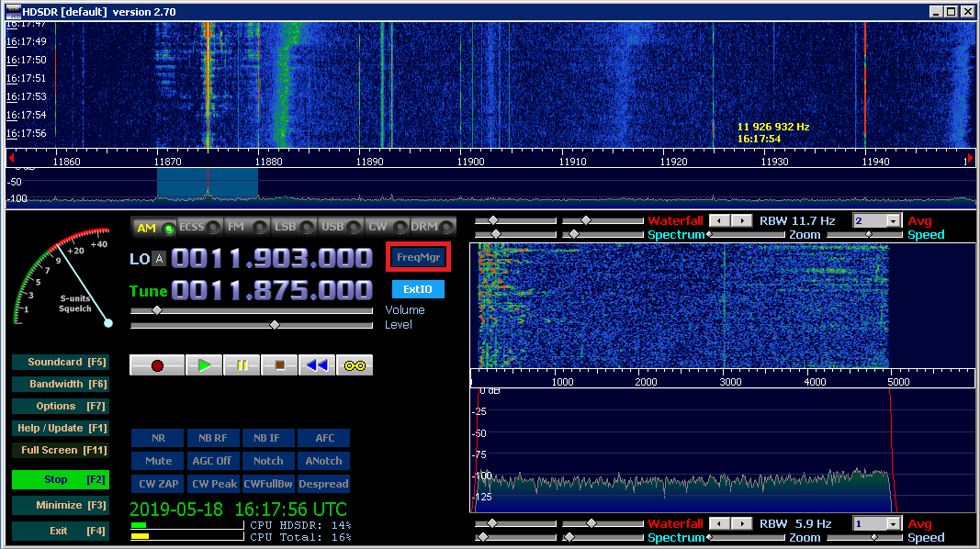Choose LSB mode
980x549 pixels.
293,228
